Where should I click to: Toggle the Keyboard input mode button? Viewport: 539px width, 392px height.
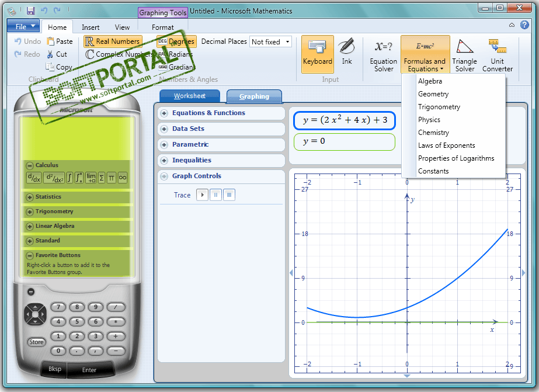[318, 54]
